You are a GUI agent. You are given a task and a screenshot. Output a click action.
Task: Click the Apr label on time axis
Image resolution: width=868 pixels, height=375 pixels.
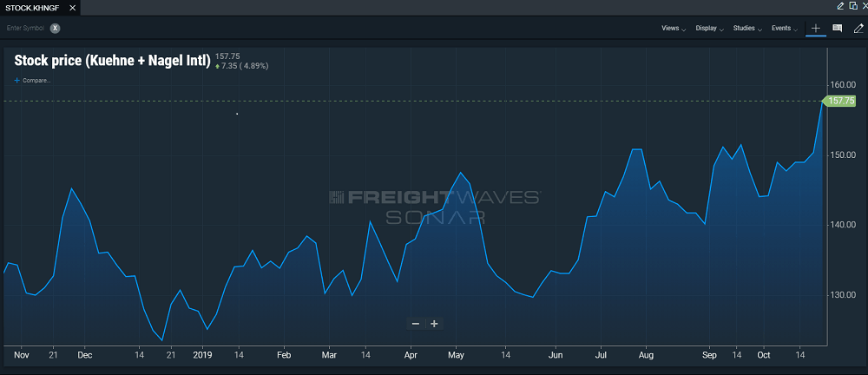coord(411,354)
